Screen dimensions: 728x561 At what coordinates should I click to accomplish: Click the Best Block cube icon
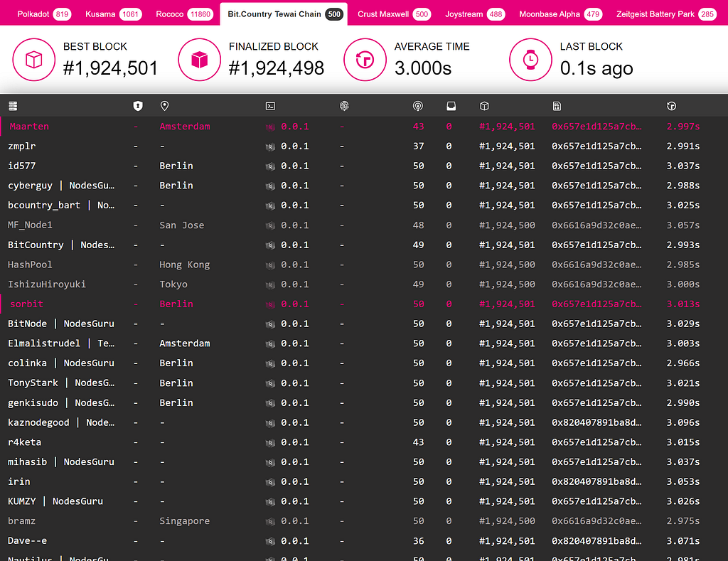coord(34,60)
